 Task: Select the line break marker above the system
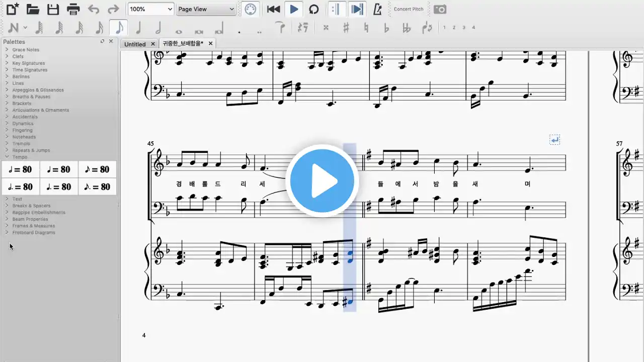point(554,140)
